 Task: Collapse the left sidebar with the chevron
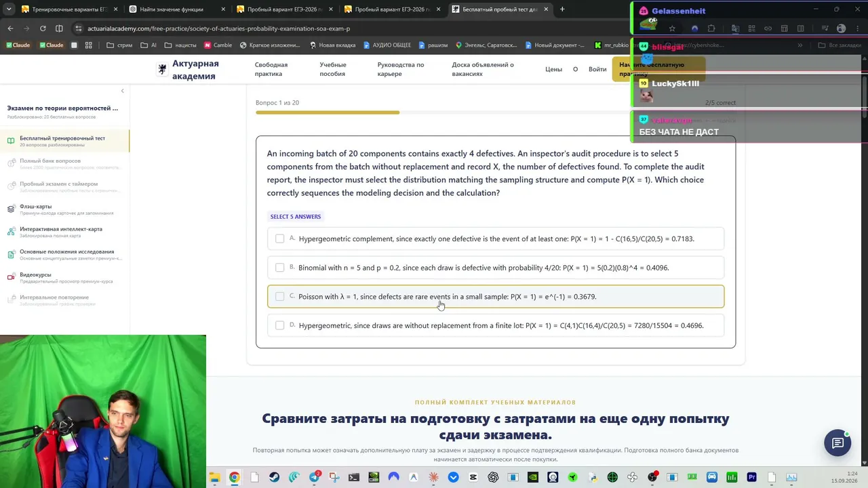122,91
